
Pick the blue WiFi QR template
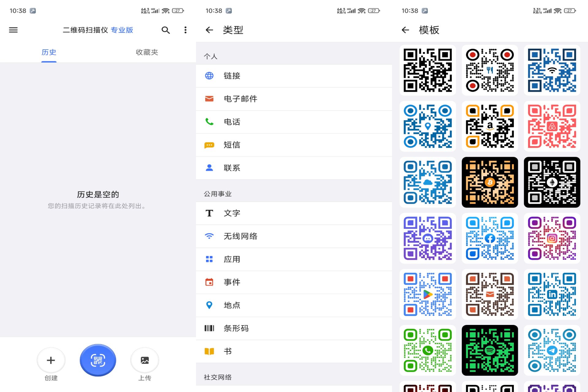(x=552, y=70)
